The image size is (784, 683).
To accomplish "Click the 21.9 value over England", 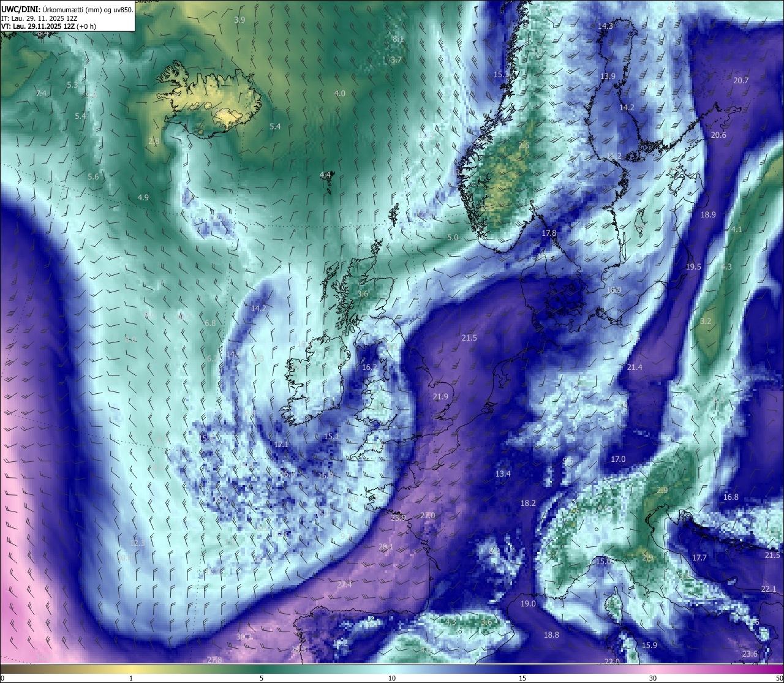I will 440,396.
